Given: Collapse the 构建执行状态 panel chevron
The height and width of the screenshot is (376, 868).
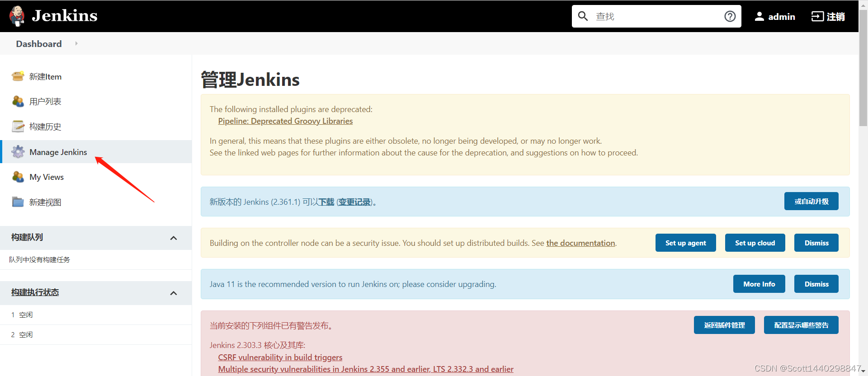Looking at the screenshot, I should (x=174, y=293).
